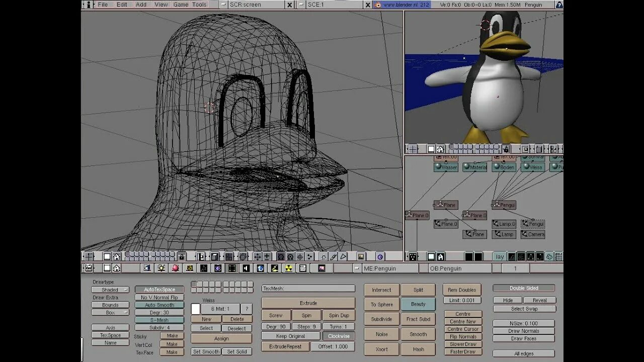Toggle Vertex Paint brush icon in 3D header

(x=333, y=256)
